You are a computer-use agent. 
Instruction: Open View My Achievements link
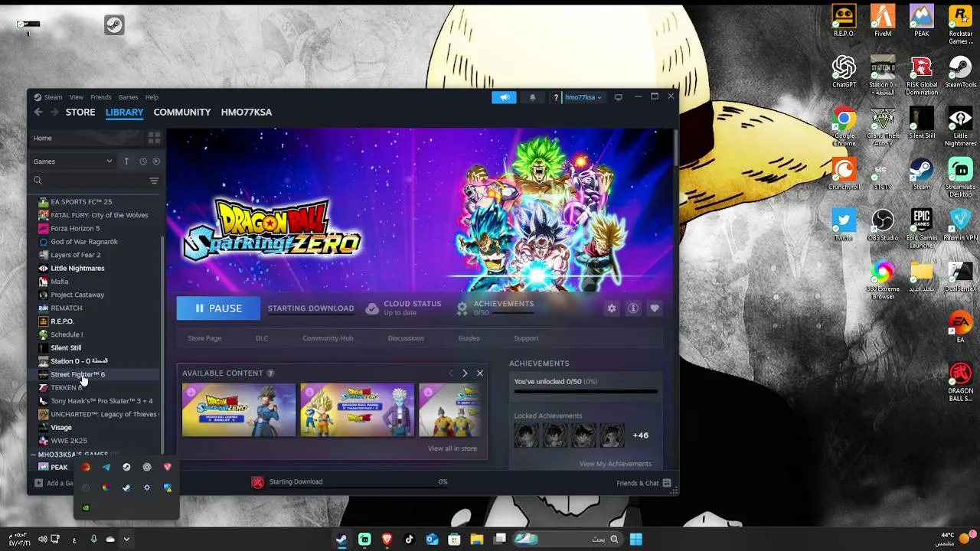pos(616,464)
